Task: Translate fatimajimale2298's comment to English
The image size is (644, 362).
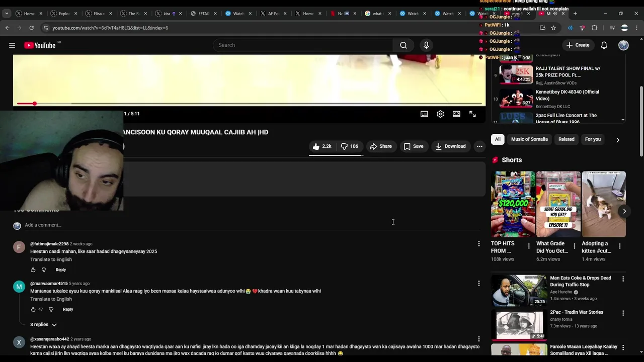Action: point(51,259)
